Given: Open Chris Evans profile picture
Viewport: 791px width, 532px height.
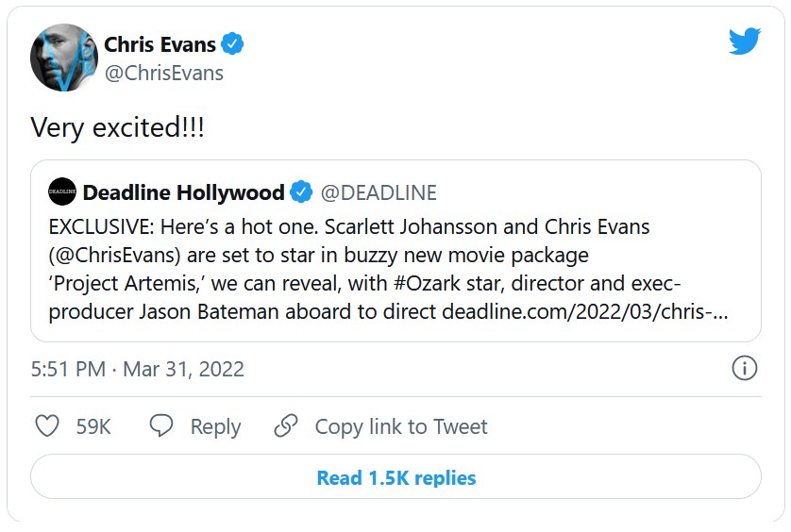Looking at the screenshot, I should 63,58.
